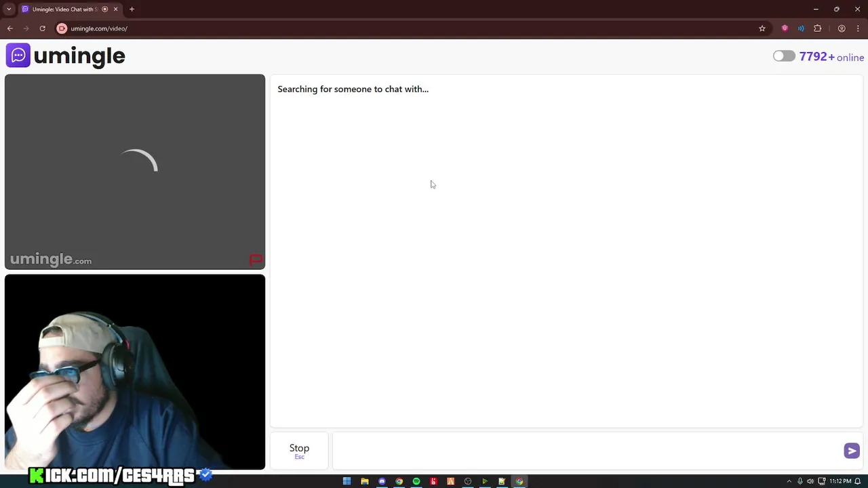Open the tab search dropdown arrow
The height and width of the screenshot is (488, 868).
click(9, 9)
